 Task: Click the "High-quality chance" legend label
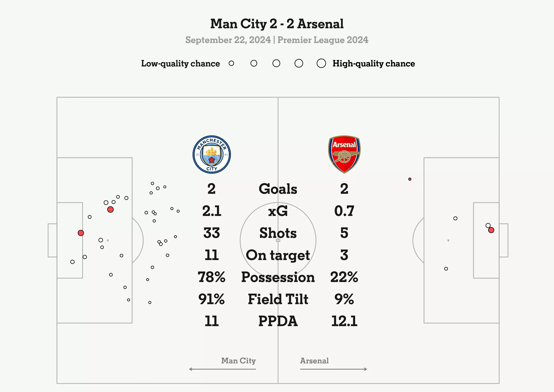coord(374,64)
